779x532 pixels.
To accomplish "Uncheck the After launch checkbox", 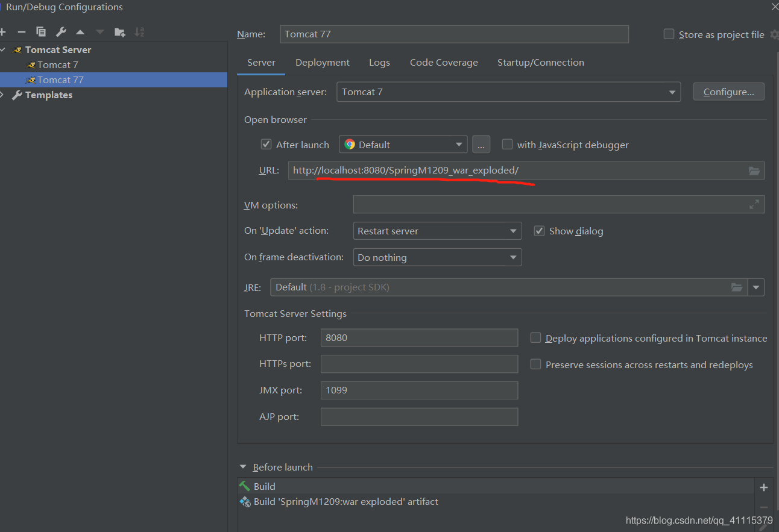I will pos(266,145).
